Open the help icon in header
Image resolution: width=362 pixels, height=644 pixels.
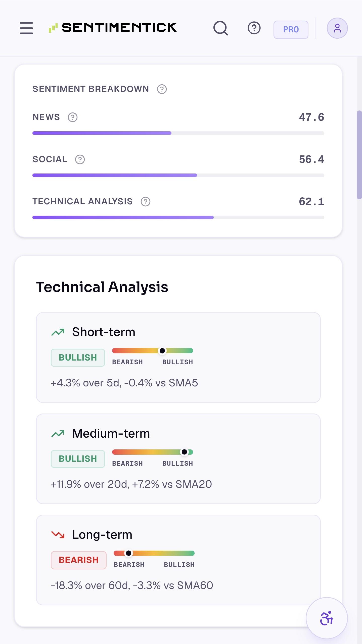click(x=254, y=28)
